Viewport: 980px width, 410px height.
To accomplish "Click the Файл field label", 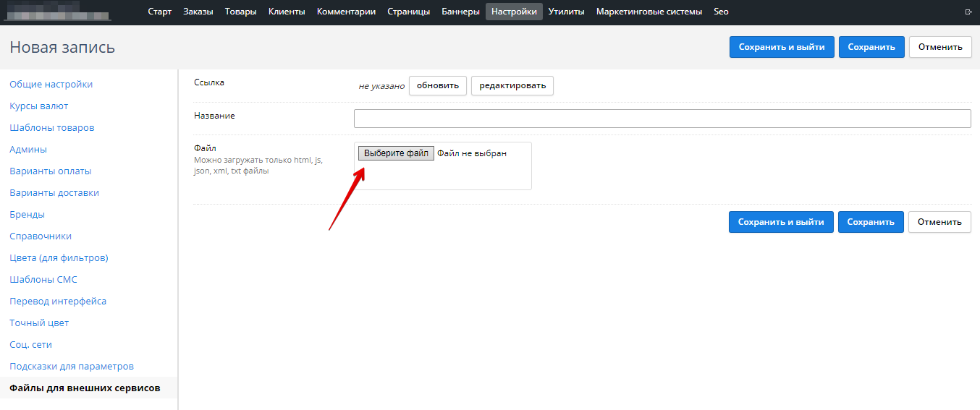I will point(205,148).
